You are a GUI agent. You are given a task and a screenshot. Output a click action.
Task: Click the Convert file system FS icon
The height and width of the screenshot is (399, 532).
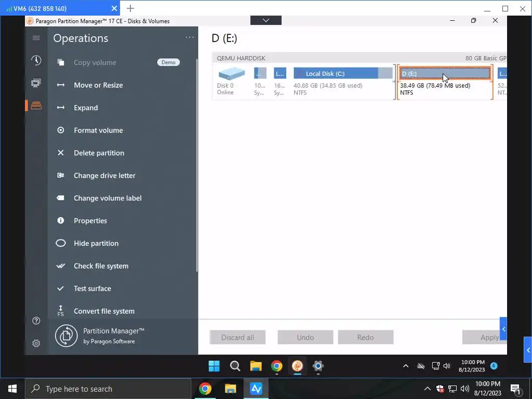pyautogui.click(x=61, y=311)
